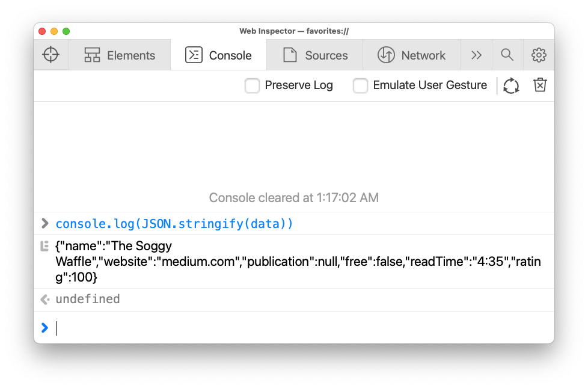Screen dimensions: 588x388
Task: Activate the element selection crosshair tool
Action: tap(51, 55)
